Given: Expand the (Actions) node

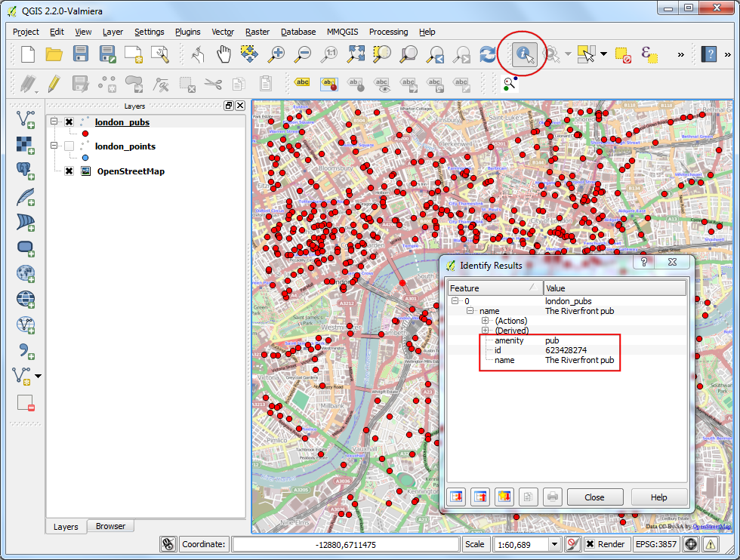Looking at the screenshot, I should point(485,320).
